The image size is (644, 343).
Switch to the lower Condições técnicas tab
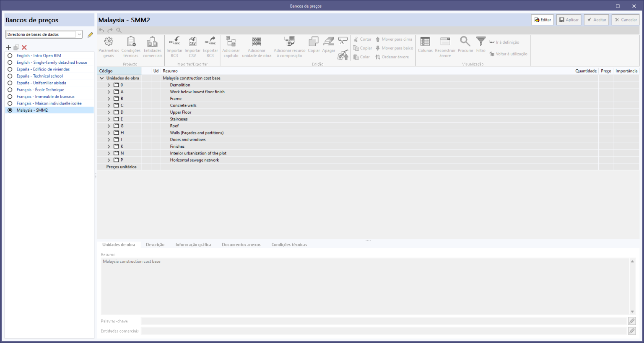[x=289, y=245]
